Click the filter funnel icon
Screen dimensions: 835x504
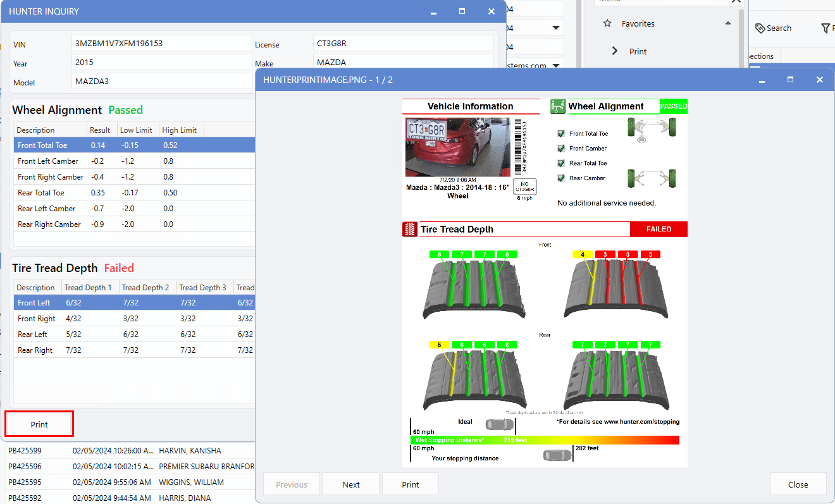826,28
